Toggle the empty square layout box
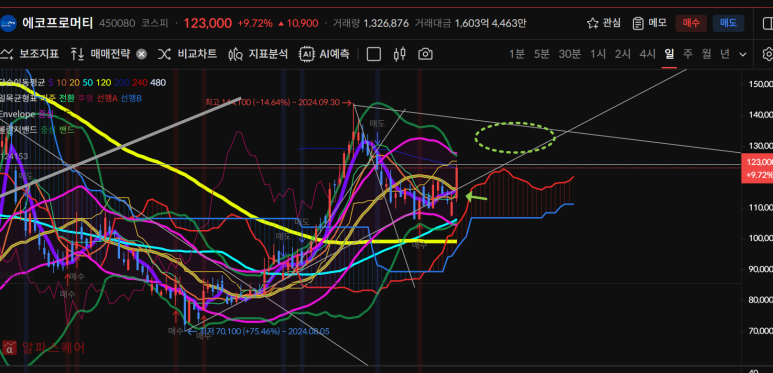Screen dimensions: 773x373 point(374,54)
